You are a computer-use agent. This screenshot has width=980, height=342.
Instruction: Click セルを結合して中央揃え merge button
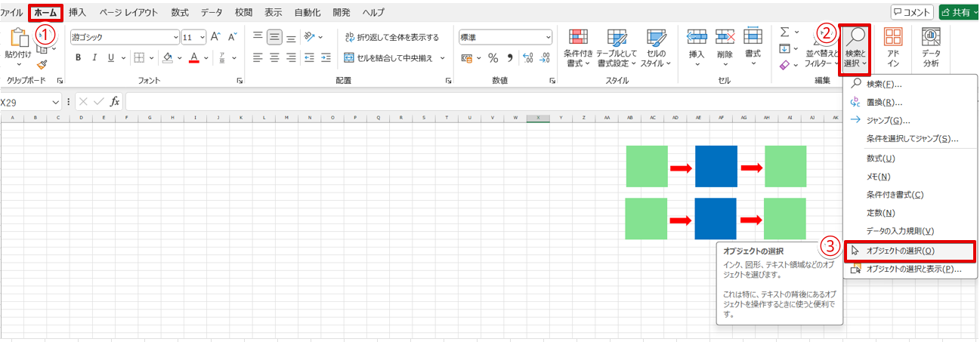click(x=389, y=57)
